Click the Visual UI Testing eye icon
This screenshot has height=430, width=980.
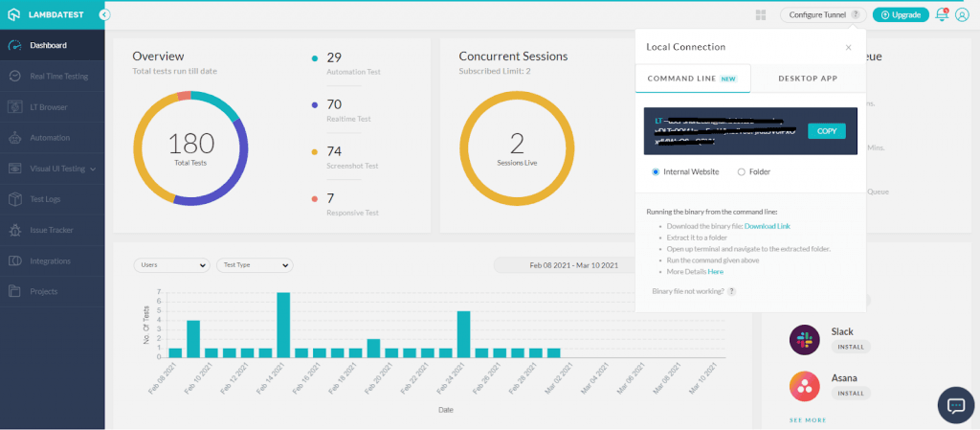15,169
